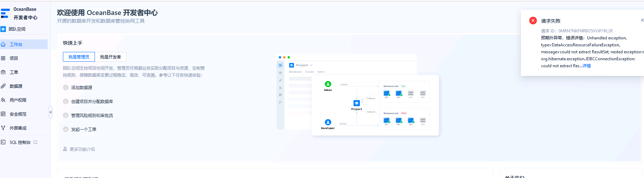Open 更多功能介绍 link

pyautogui.click(x=82, y=149)
